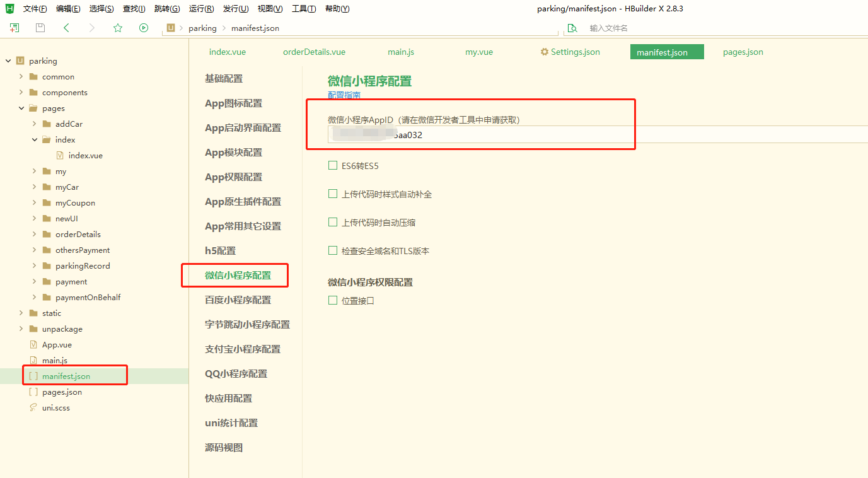868x478 pixels.
Task: Click the unpackage folder icon
Action: coord(33,329)
